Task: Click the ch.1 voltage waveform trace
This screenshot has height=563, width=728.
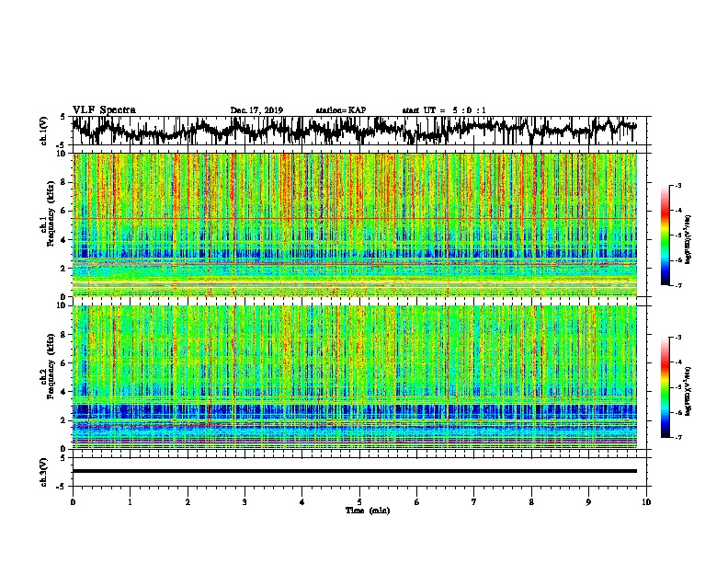Action: (x=354, y=131)
